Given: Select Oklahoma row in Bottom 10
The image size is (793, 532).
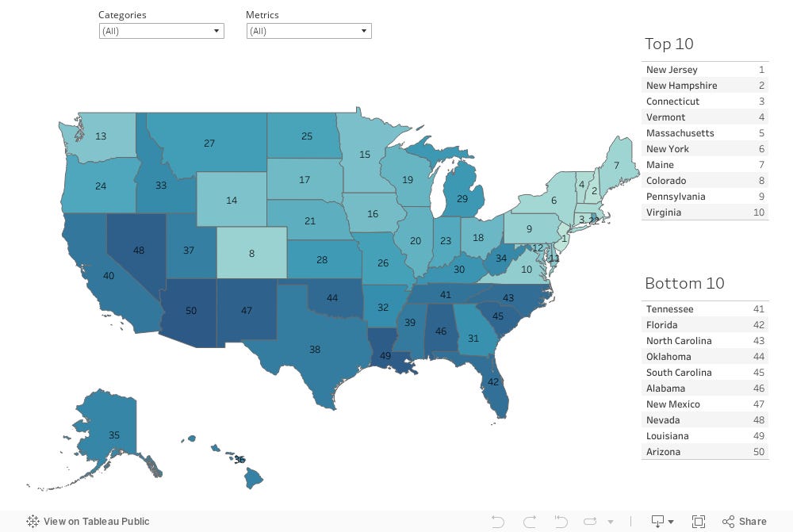Looking at the screenshot, I should click(x=705, y=357).
